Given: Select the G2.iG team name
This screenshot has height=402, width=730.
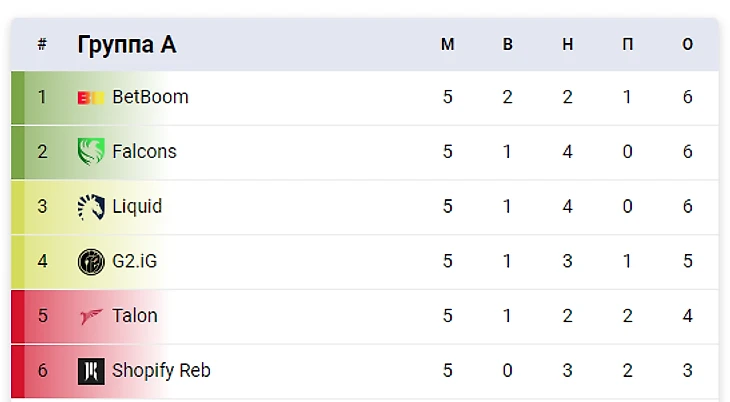Looking at the screenshot, I should [x=134, y=262].
